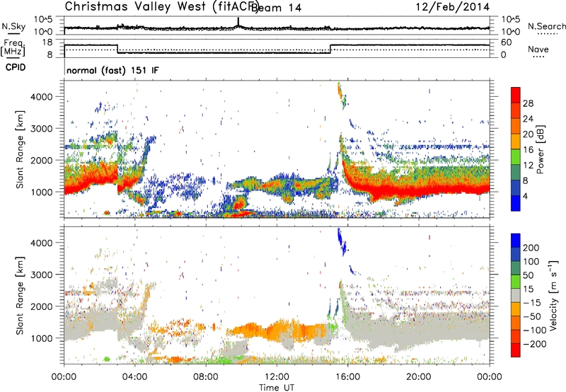The image size is (566, 392).
Task: Click the gray segment of the velocity colorbar
Action: pyautogui.click(x=516, y=296)
